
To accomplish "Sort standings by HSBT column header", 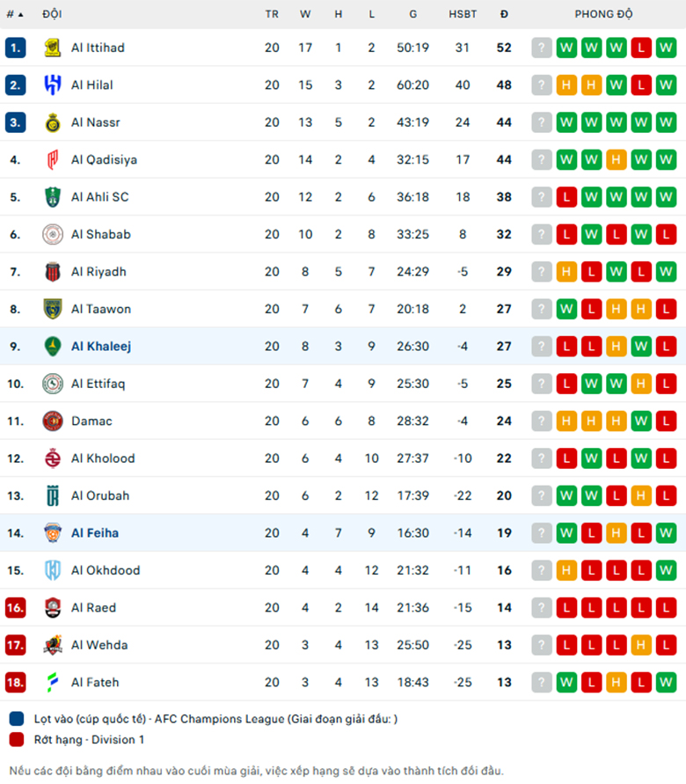I will point(463,14).
